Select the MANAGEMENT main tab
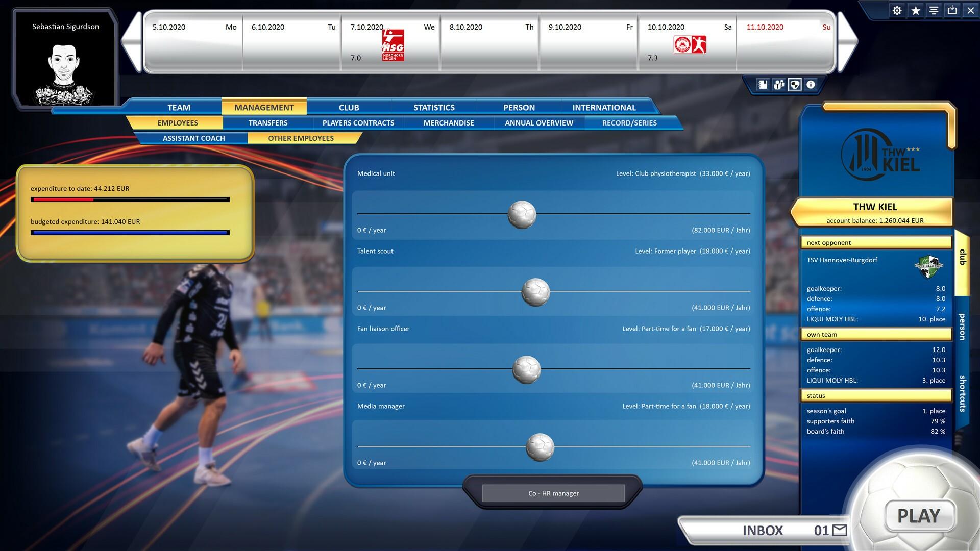 tap(264, 108)
